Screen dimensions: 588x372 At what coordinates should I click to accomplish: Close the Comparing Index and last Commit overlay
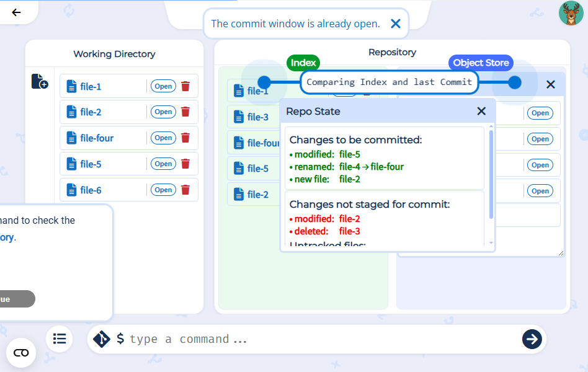pyautogui.click(x=550, y=84)
